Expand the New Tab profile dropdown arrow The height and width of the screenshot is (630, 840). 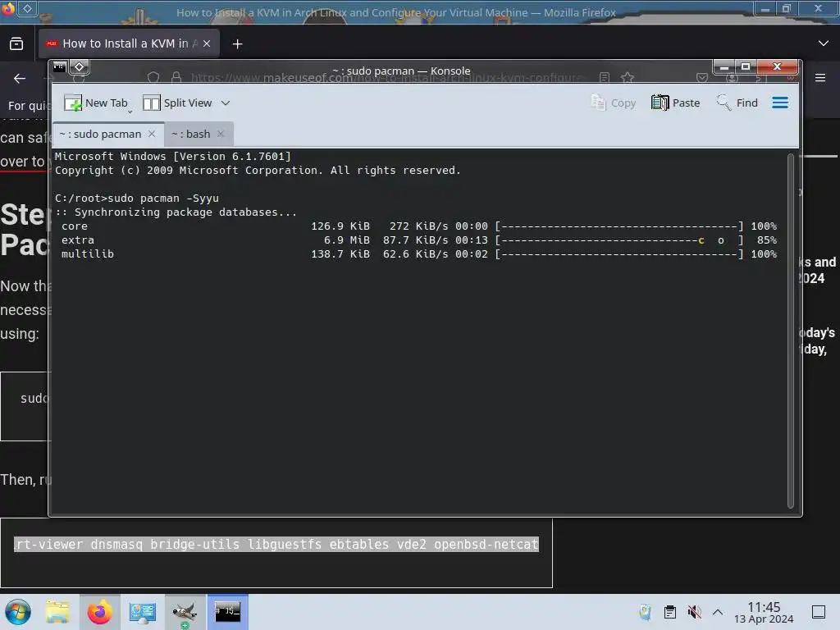click(130, 112)
